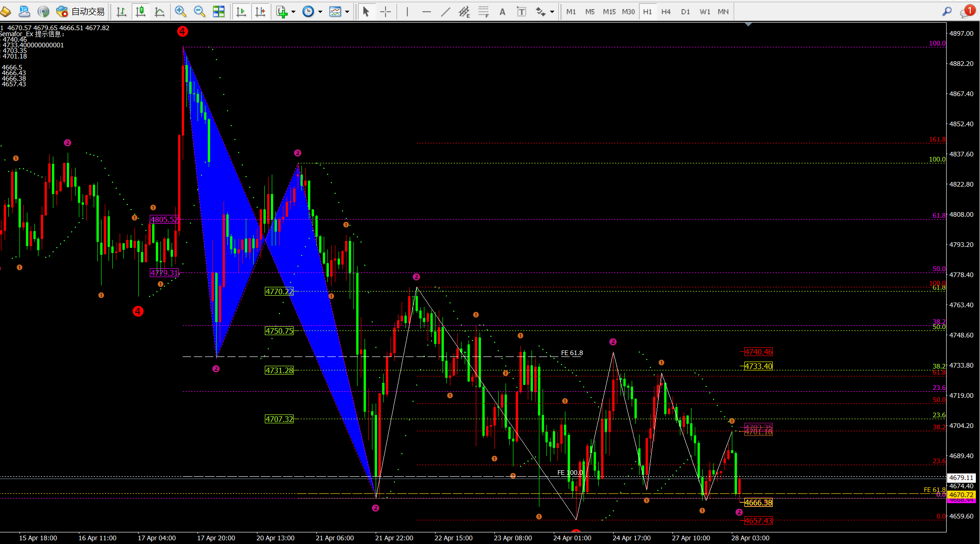Click the yellow 4670.72 price label
The height and width of the screenshot is (544, 980).
click(961, 495)
